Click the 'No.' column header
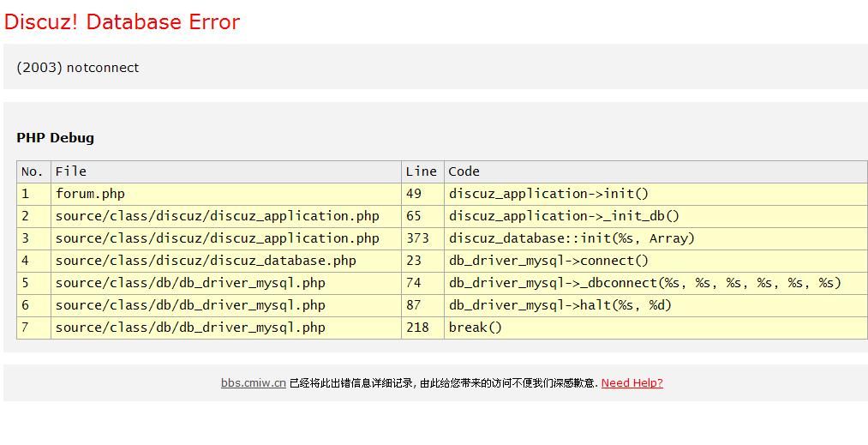Screen dimensions: 868x445 click(33, 171)
